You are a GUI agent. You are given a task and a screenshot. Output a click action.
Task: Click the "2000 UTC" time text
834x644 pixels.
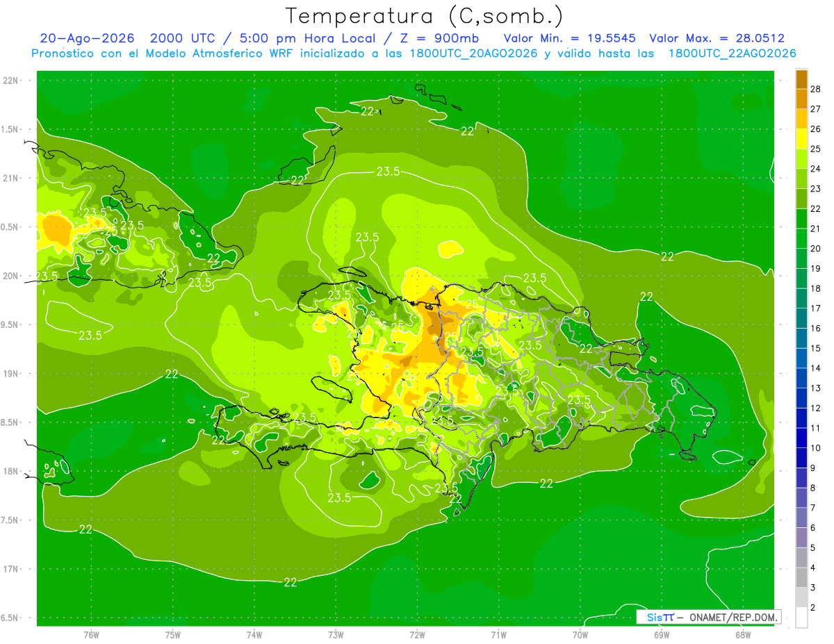182,38
